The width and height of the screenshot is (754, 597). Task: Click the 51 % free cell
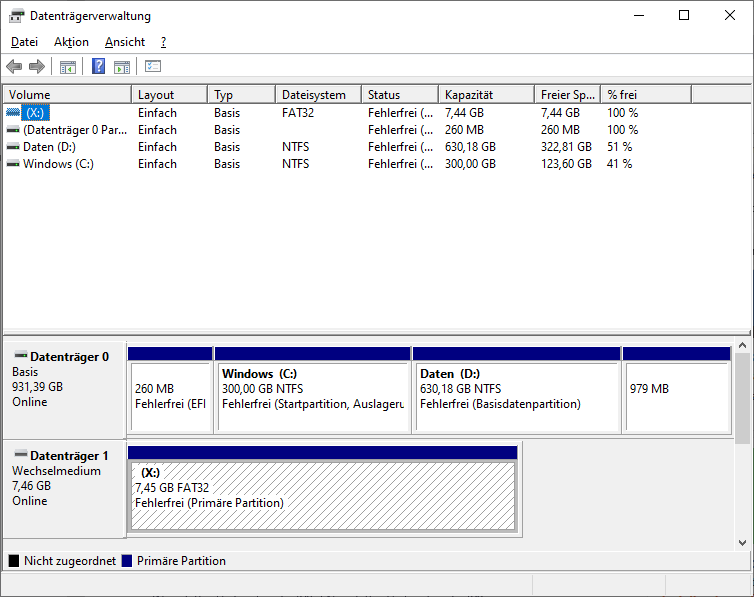click(x=619, y=147)
